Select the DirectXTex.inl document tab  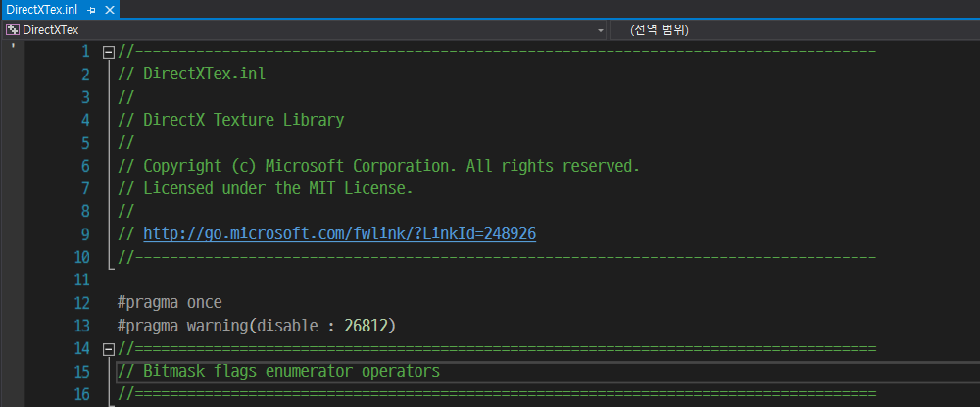60,10
